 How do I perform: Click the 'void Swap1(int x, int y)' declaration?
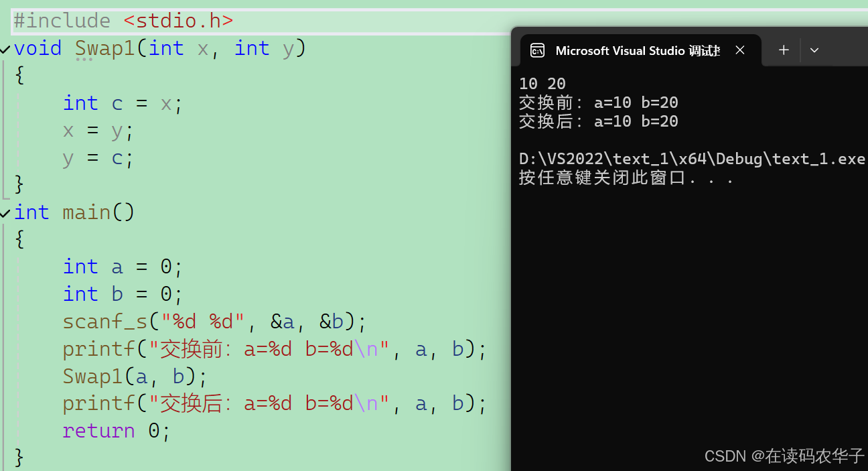coord(160,48)
